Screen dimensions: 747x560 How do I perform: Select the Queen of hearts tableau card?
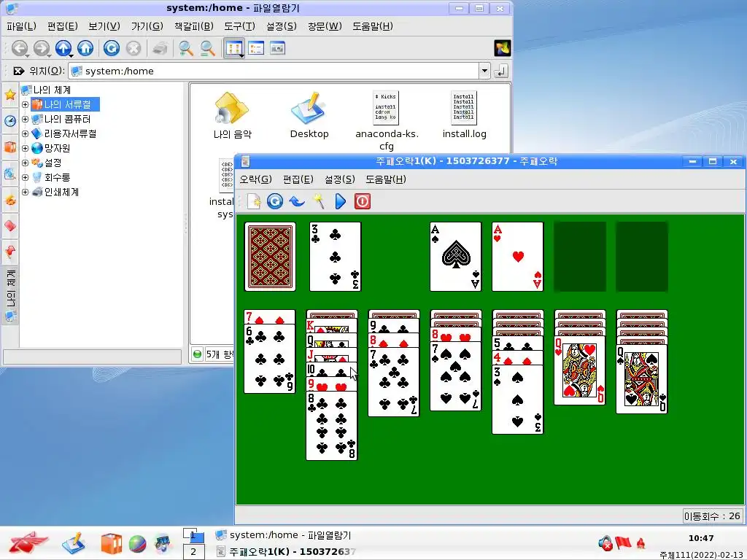point(580,370)
